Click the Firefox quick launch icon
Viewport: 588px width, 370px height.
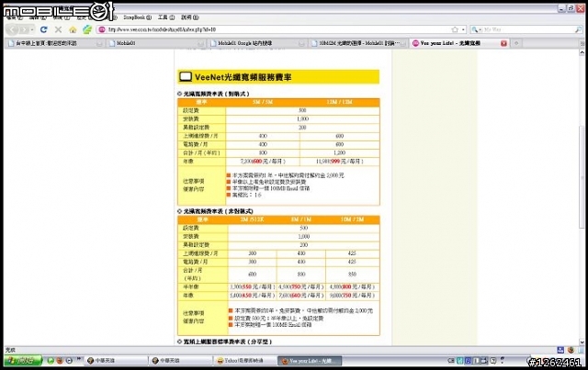click(x=60, y=361)
